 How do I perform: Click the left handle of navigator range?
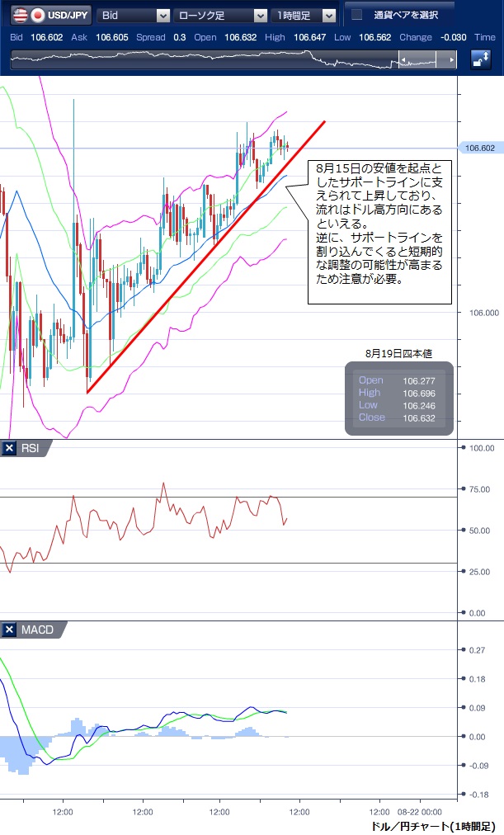tap(403, 60)
